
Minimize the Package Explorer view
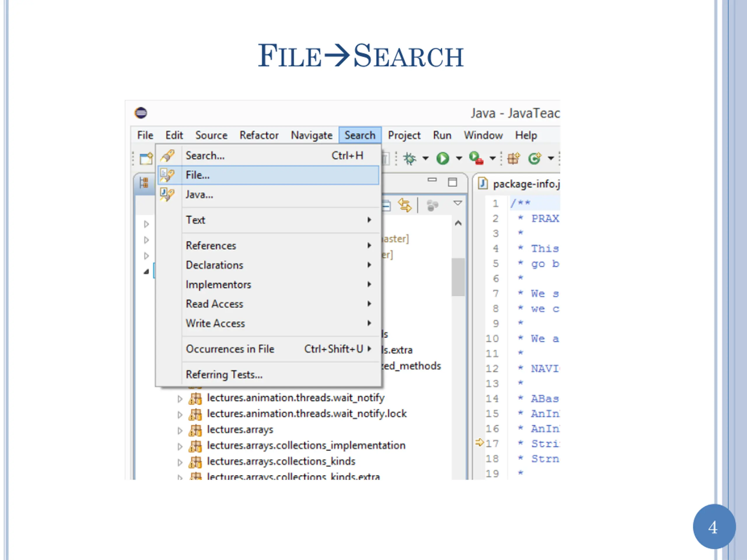432,180
